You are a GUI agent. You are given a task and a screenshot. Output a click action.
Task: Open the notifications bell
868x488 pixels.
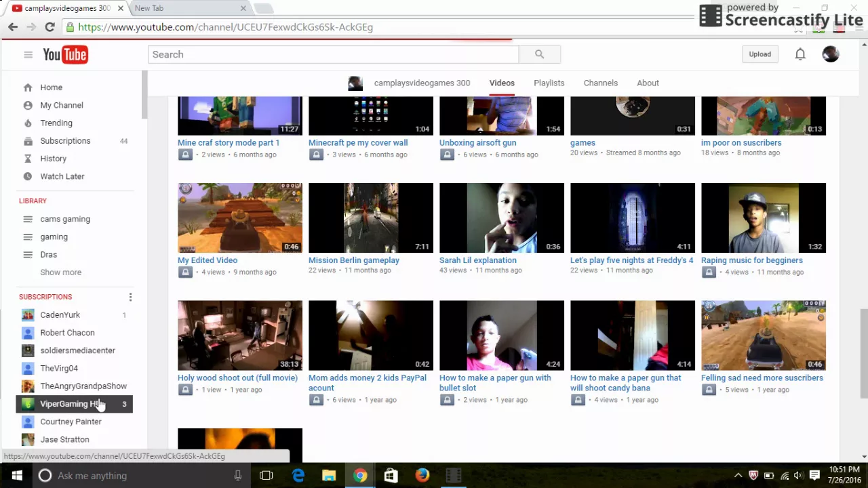[800, 54]
